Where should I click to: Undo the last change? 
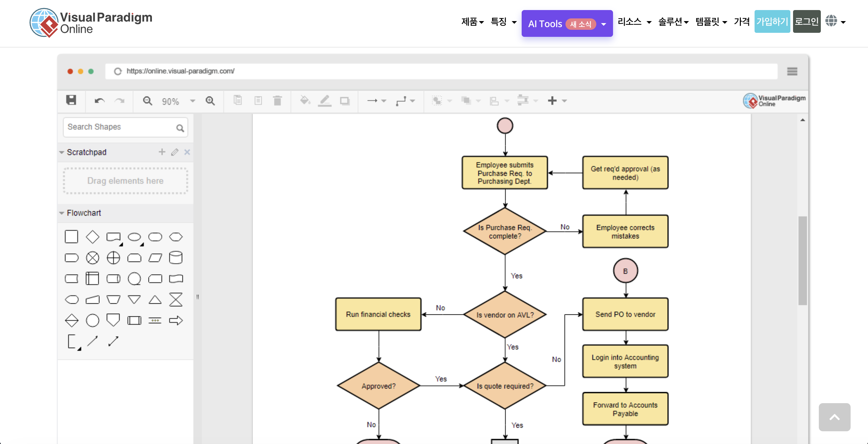100,100
